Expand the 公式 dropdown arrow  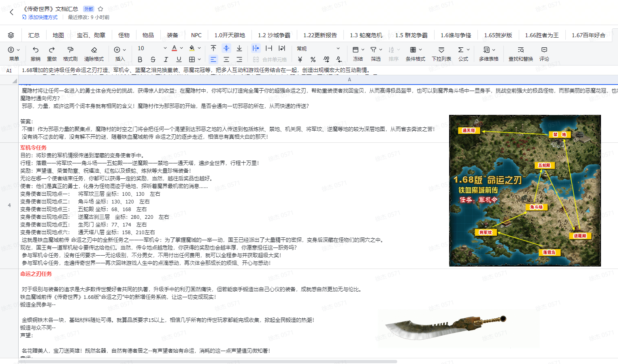(x=468, y=50)
